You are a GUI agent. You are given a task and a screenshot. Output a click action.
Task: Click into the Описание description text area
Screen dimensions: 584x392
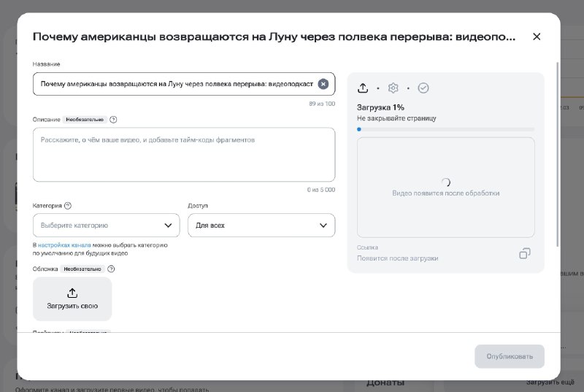(x=184, y=155)
